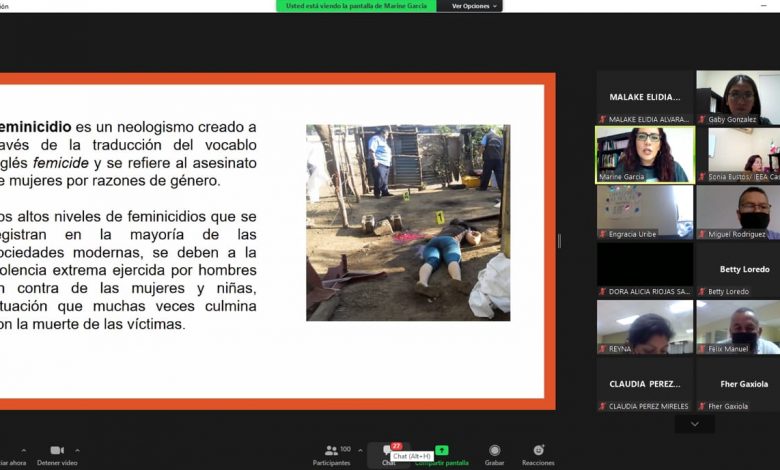Screen dimensions: 780x470
Task: Click the green Compartir pantalla icon
Action: coord(442,451)
